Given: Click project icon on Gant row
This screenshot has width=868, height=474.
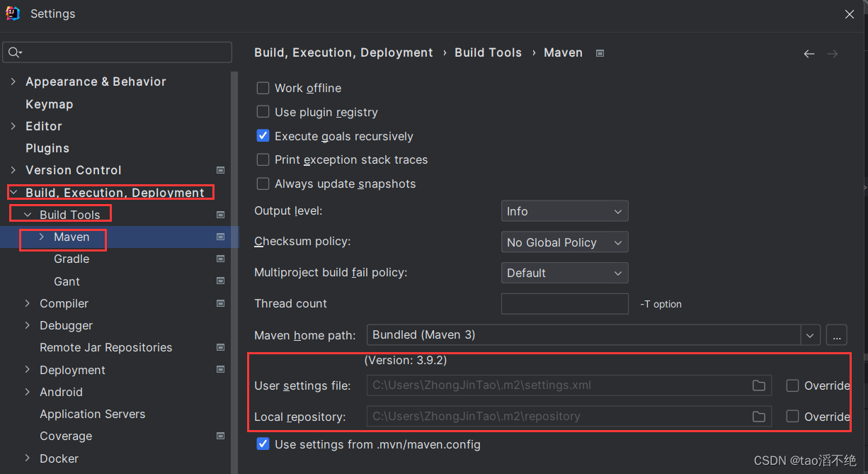Looking at the screenshot, I should tap(220, 281).
